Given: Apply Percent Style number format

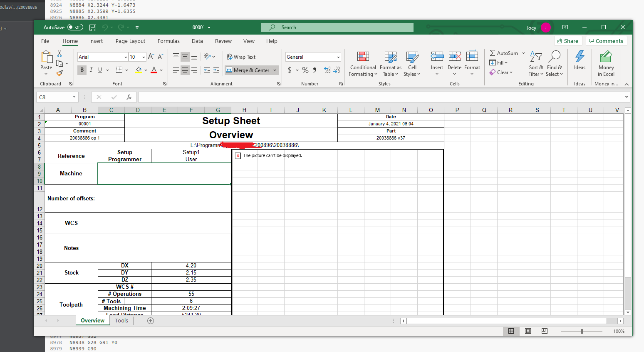Looking at the screenshot, I should 305,70.
